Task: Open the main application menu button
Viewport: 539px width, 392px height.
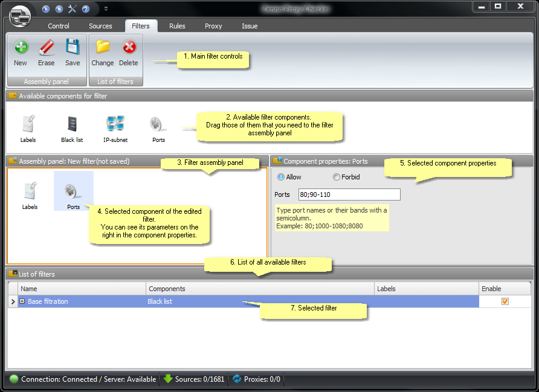Action: click(x=19, y=15)
